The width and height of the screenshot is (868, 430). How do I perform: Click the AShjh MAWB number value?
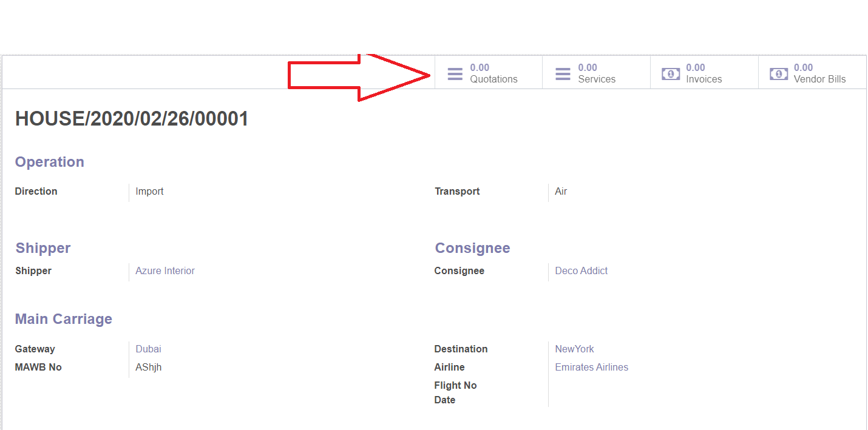(148, 367)
